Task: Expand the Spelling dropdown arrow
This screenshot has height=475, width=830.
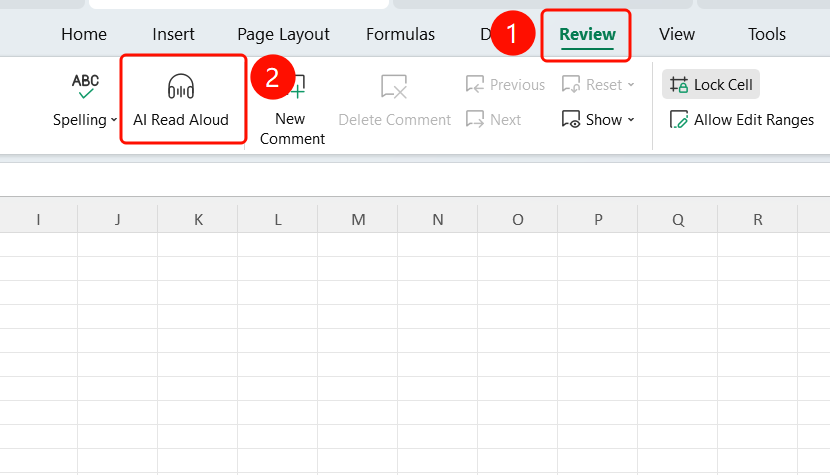Action: (114, 120)
